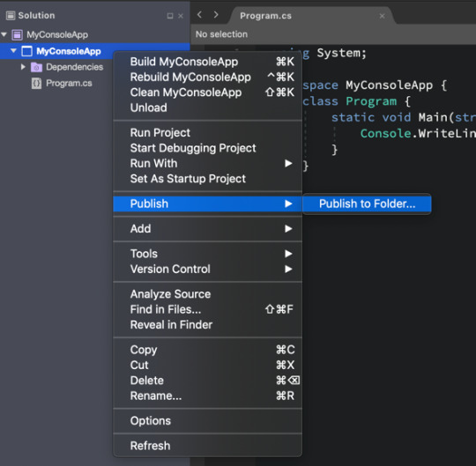
Task: Switch to the Program.cs tab
Action: pyautogui.click(x=265, y=16)
